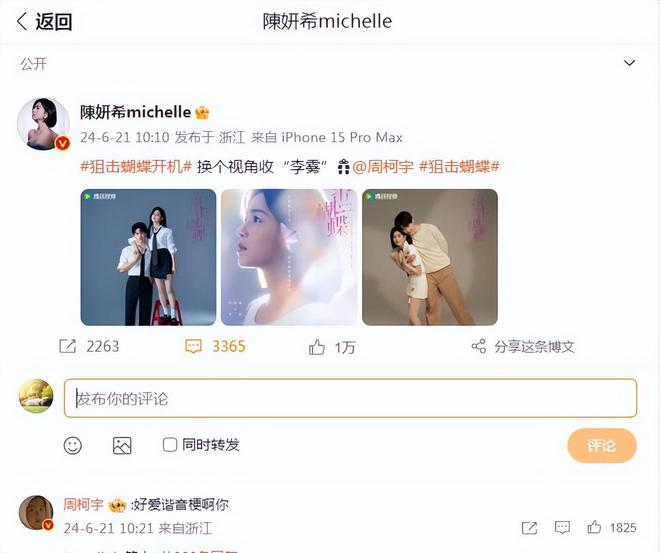Click the orange 评论 submit button
The height and width of the screenshot is (553, 660).
tap(601, 445)
